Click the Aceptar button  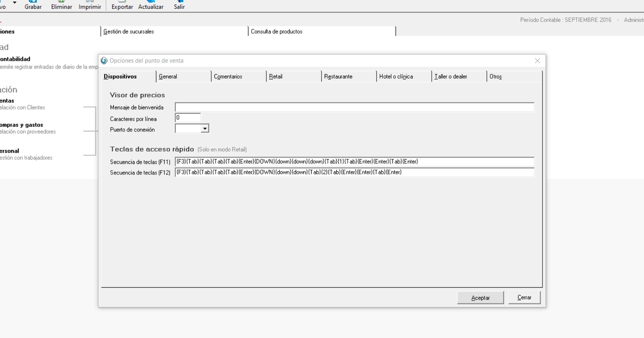click(x=480, y=298)
